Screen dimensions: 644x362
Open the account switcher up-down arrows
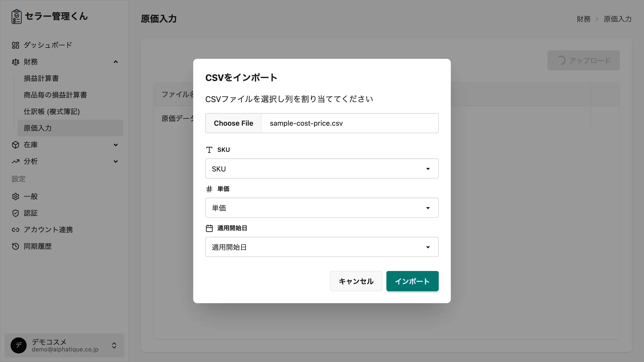pyautogui.click(x=114, y=345)
